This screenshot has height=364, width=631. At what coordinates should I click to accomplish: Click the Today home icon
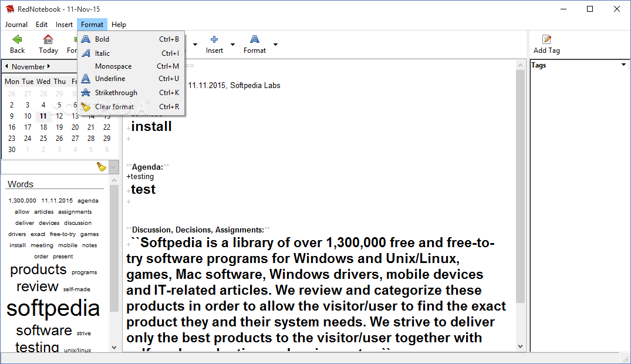tap(48, 39)
